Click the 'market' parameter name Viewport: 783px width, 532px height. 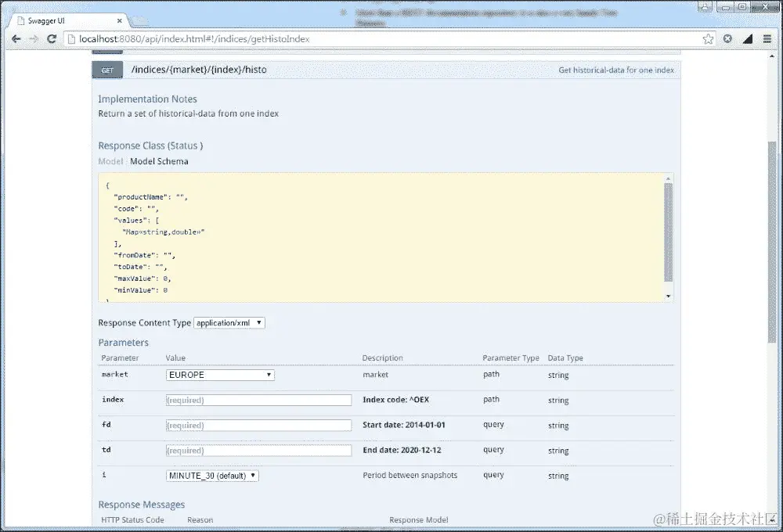click(x=115, y=374)
